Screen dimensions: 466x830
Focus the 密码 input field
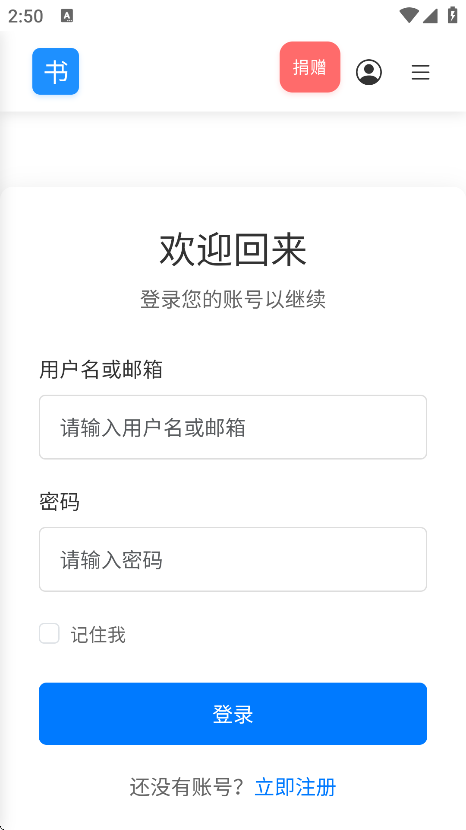(233, 559)
